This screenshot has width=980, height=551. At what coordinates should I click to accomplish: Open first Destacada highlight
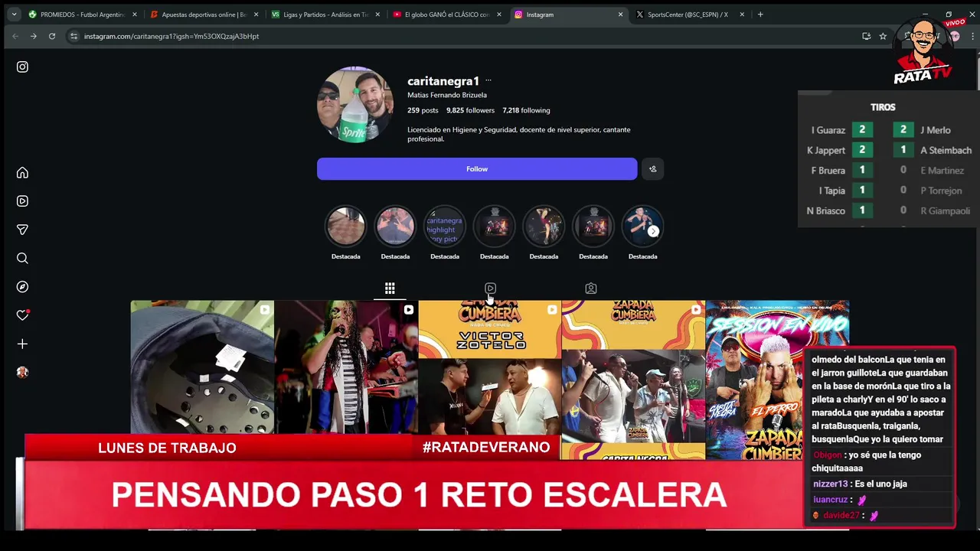coord(346,227)
